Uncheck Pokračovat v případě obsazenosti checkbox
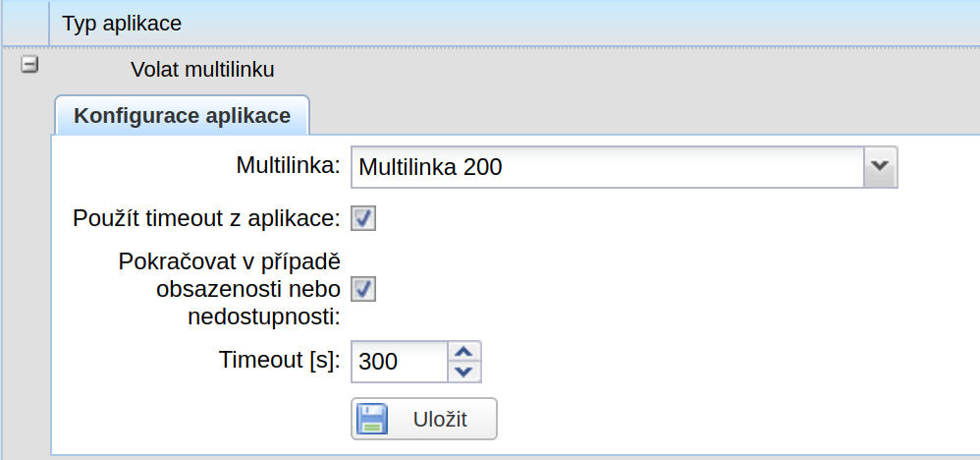The height and width of the screenshot is (460, 980). 363,290
